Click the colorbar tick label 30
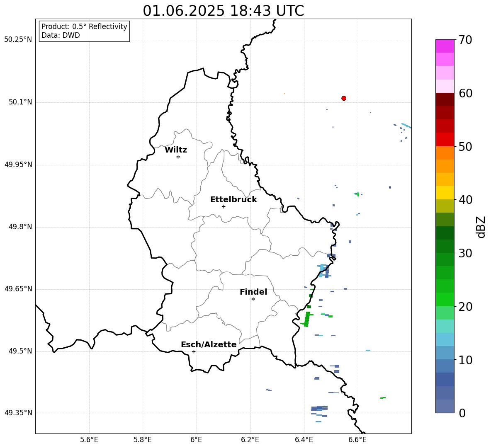Viewport: 491px width, 448px height. (x=465, y=253)
